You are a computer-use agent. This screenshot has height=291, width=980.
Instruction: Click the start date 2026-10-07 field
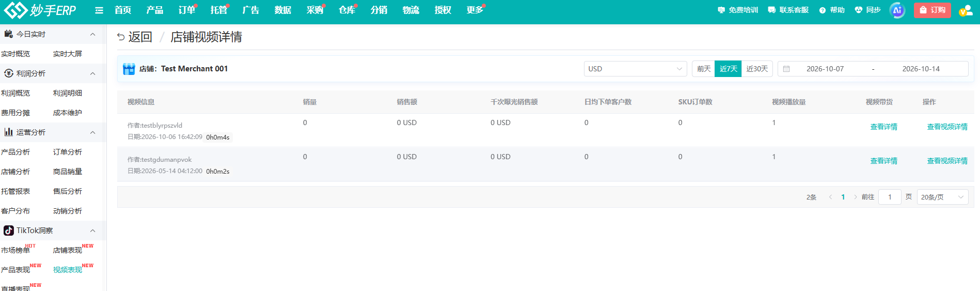(x=825, y=69)
